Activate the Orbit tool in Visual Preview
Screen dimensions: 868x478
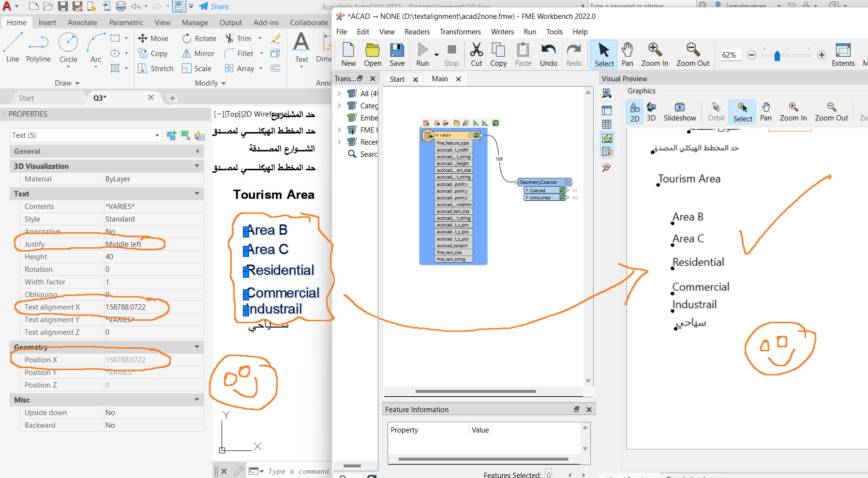pyautogui.click(x=716, y=111)
